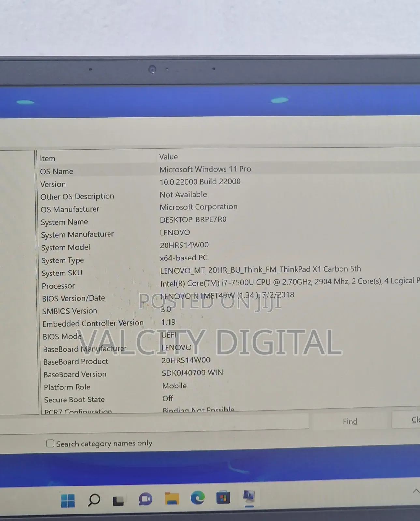Click Intel Core i7-7500U processor value

[x=290, y=282]
